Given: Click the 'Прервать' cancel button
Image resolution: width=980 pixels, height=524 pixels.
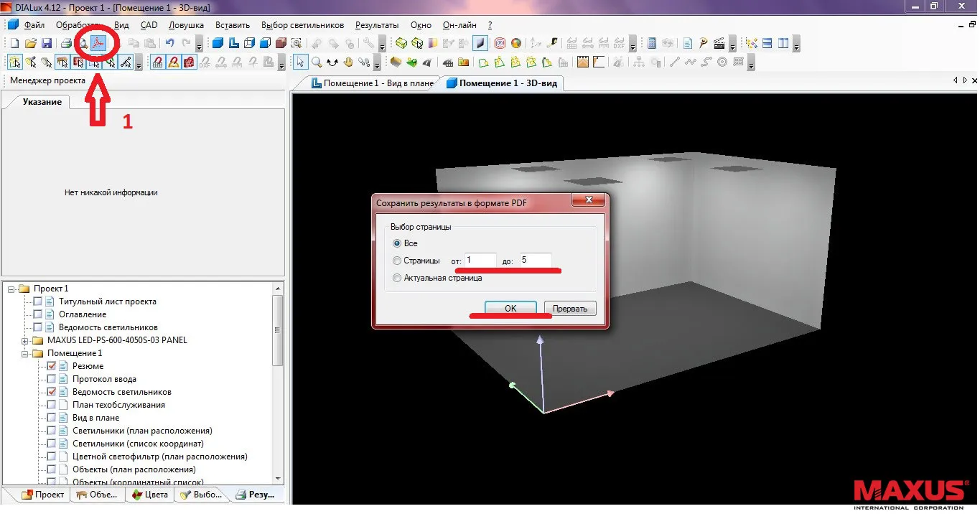Looking at the screenshot, I should click(x=570, y=309).
